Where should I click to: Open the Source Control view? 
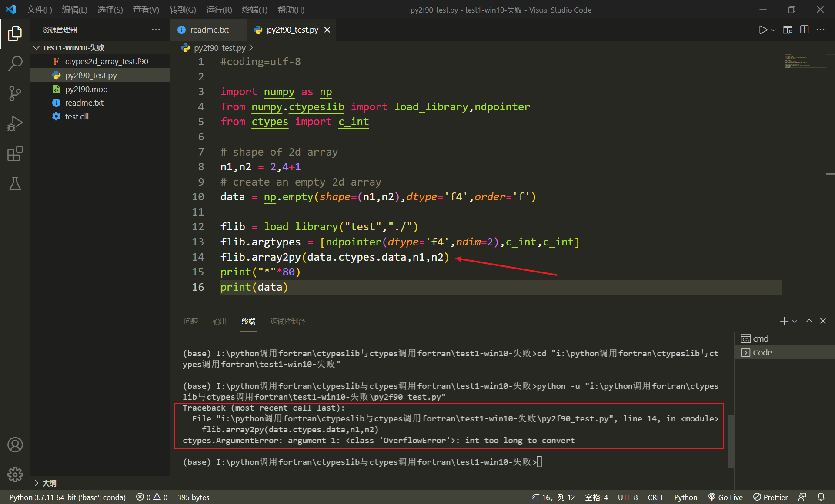(x=15, y=93)
